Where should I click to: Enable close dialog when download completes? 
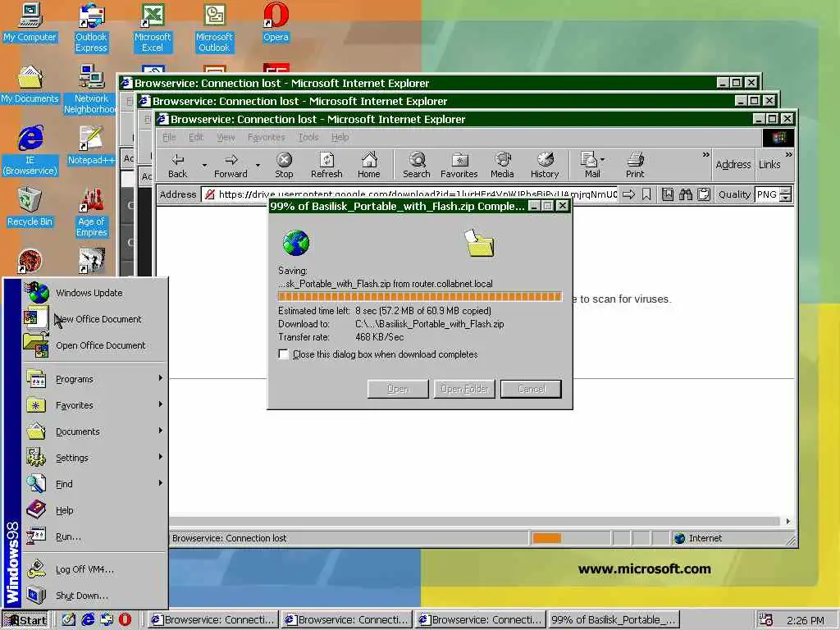[283, 354]
